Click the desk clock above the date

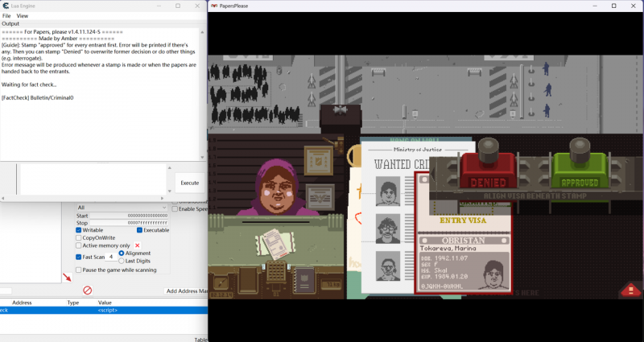click(x=221, y=283)
